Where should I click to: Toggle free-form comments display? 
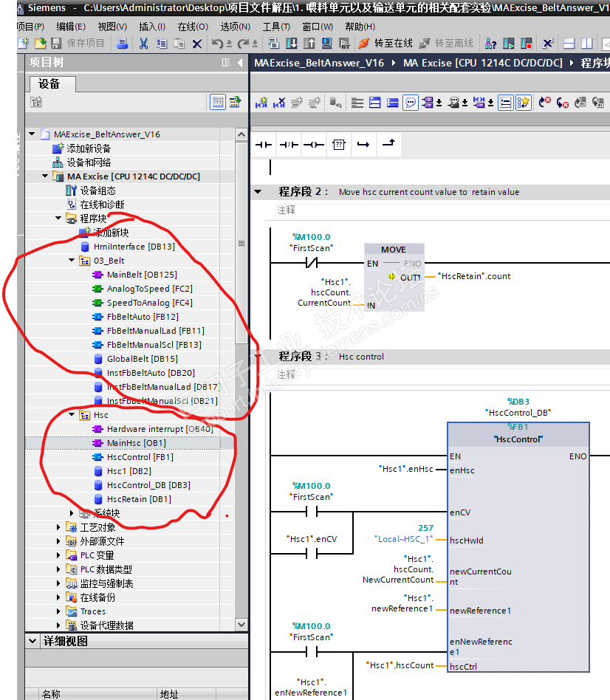tap(411, 103)
